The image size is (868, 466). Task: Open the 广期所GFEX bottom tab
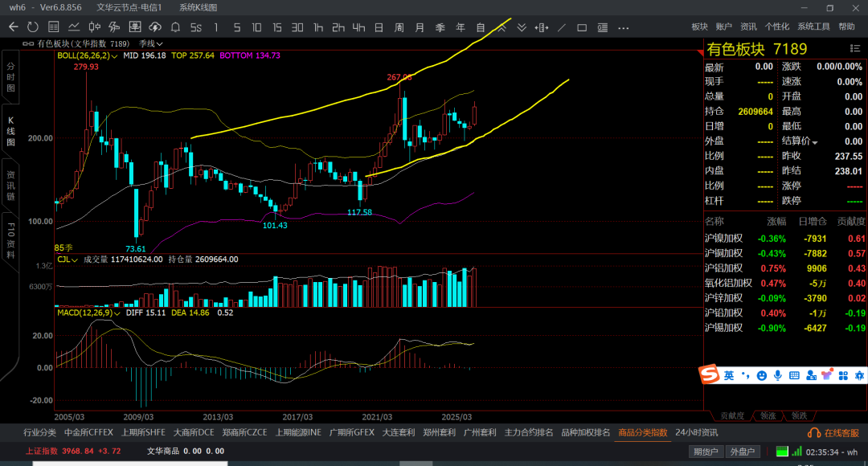click(x=352, y=432)
